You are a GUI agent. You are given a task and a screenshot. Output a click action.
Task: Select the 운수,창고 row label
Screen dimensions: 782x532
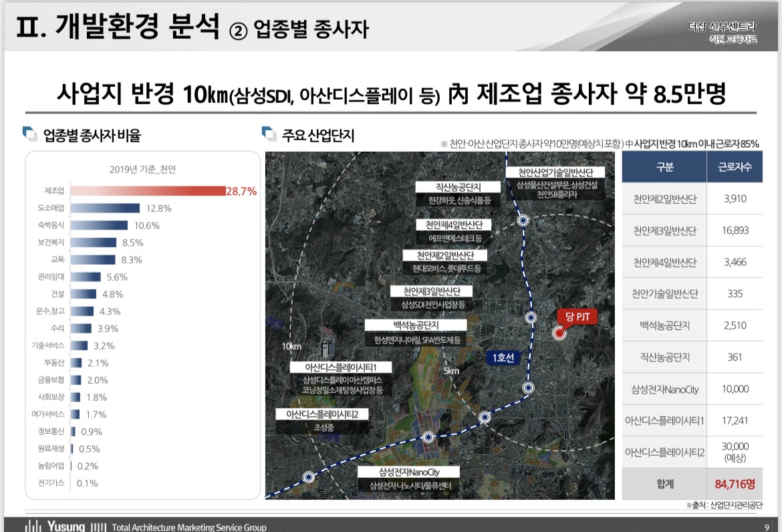point(50,311)
